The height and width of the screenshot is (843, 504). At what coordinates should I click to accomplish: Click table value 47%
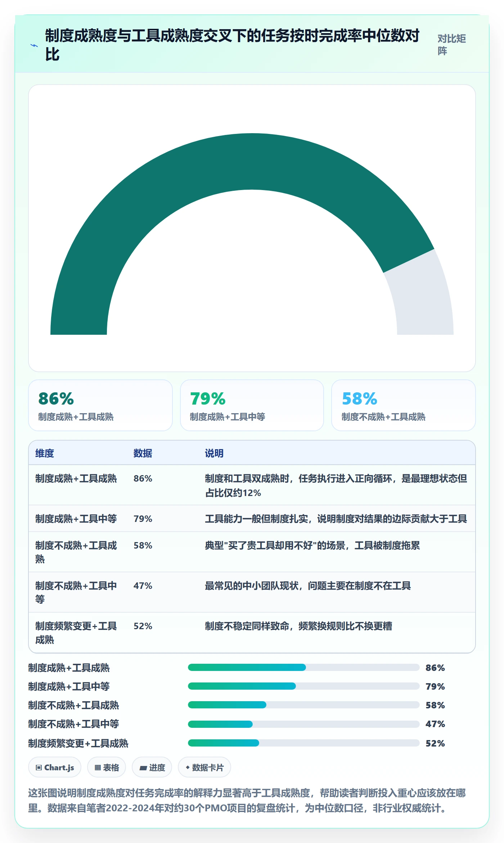coord(143,586)
